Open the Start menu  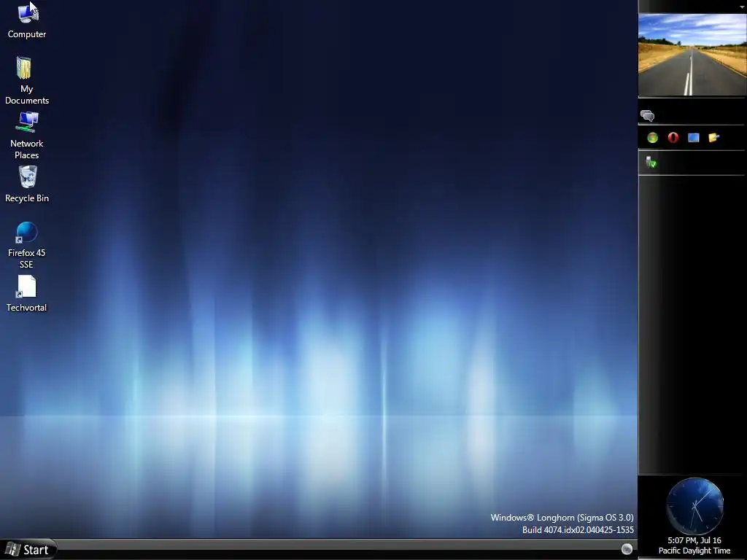tap(28, 550)
